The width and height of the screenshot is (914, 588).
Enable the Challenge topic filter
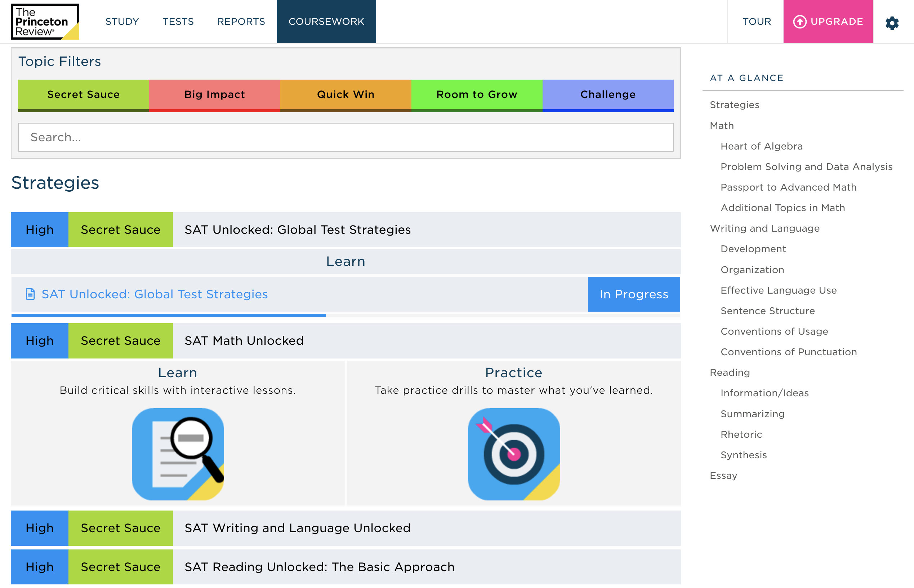pos(608,95)
